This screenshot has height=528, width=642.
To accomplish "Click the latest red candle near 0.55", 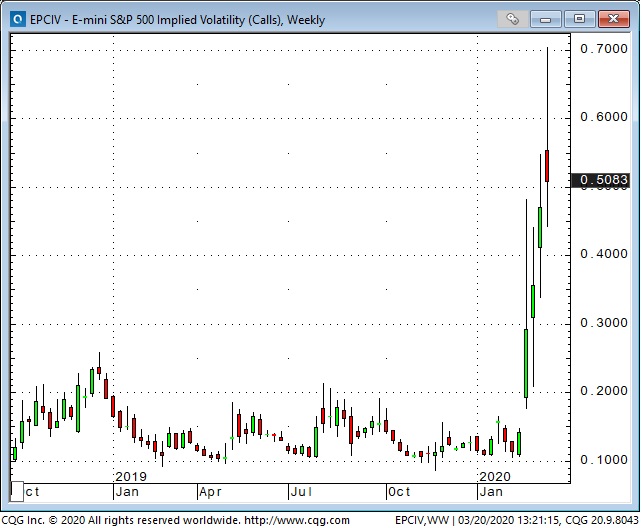I will pyautogui.click(x=547, y=166).
